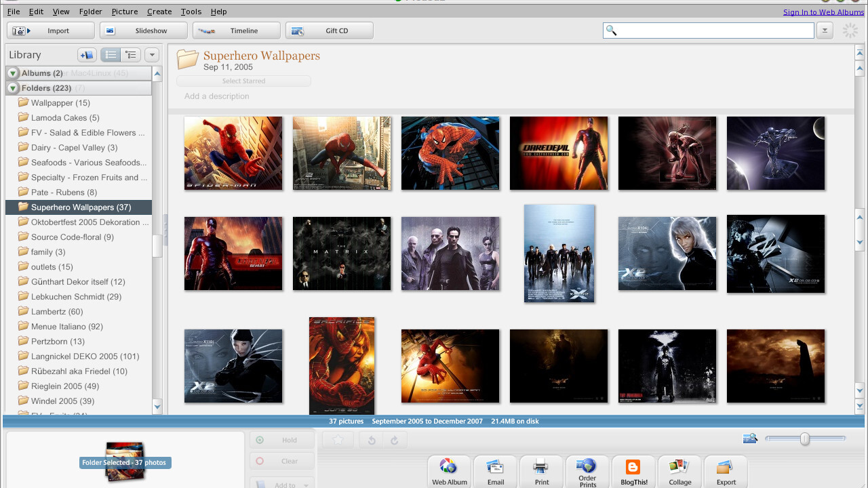This screenshot has height=488, width=868.
Task: Click the Web Album upload icon
Action: 449,469
